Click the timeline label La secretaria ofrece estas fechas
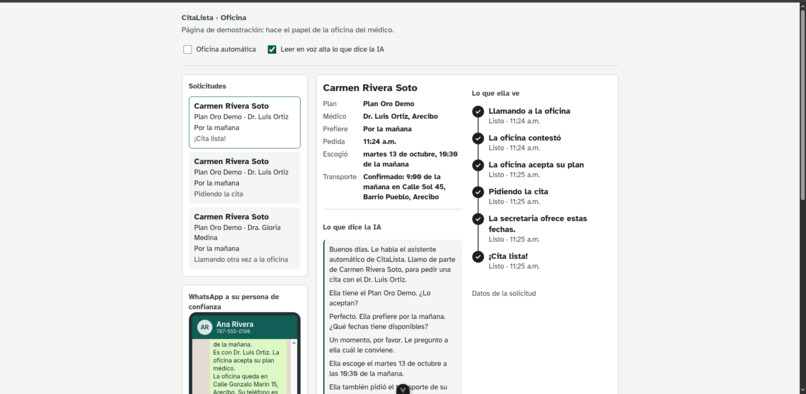This screenshot has width=806, height=394. [x=538, y=223]
